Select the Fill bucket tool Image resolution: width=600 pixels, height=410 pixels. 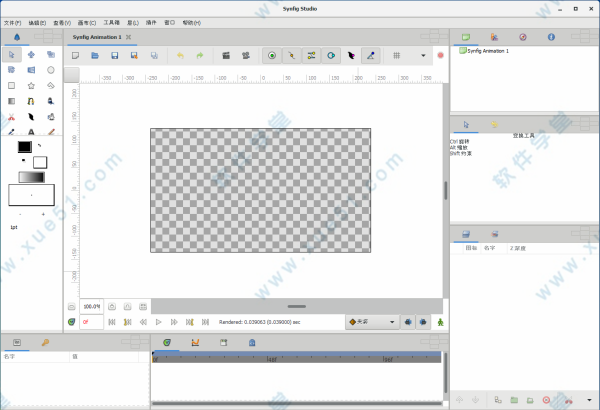(51, 117)
